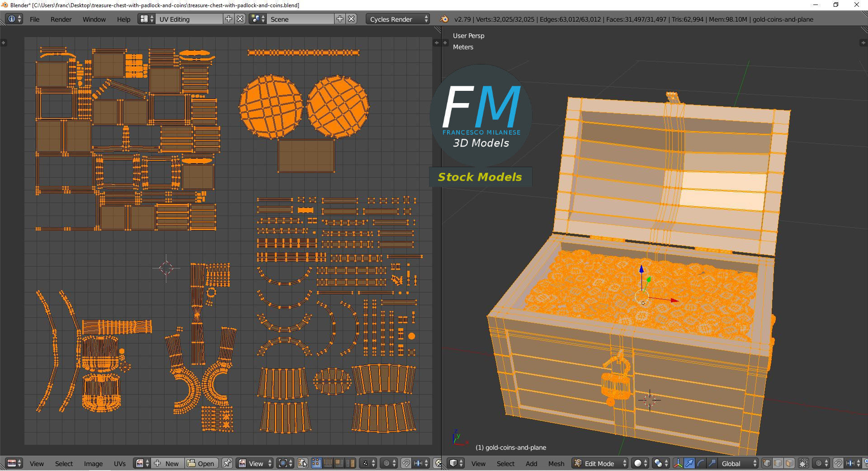Open the screen layout browse icon
This screenshot has width=868, height=471.
pyautogui.click(x=147, y=19)
